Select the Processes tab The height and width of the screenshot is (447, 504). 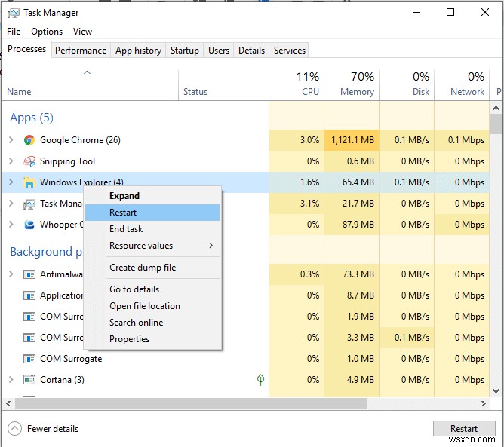coord(26,49)
